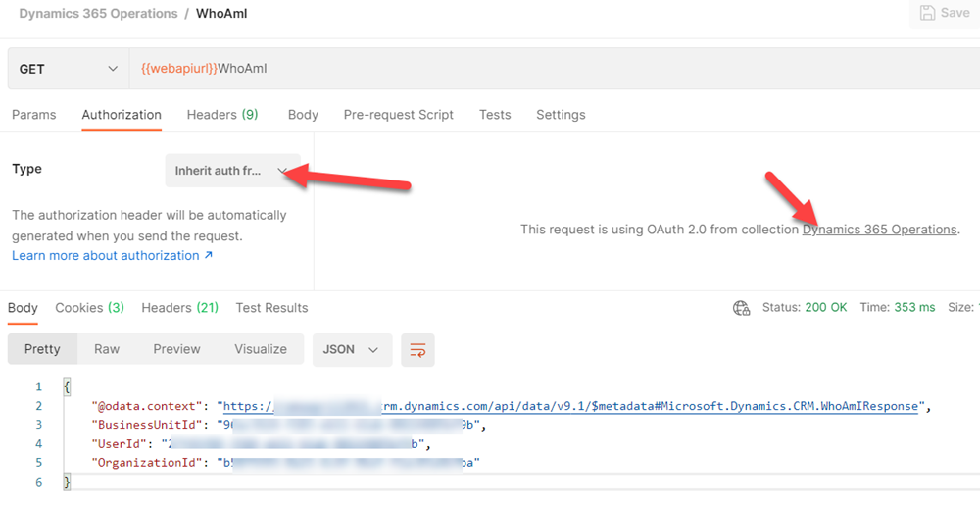Open the request Headers (9) tab
980x513 pixels.
[x=222, y=115]
